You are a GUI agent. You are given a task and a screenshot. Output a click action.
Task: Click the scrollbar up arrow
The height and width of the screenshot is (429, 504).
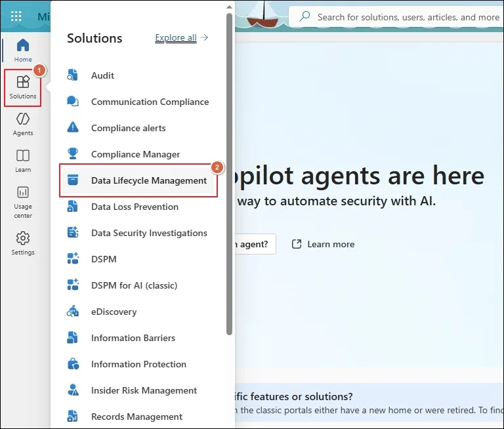229,7
